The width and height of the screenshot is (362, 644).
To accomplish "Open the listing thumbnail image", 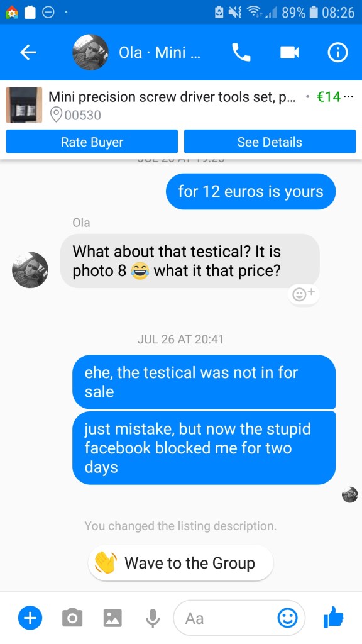I will coord(24,105).
